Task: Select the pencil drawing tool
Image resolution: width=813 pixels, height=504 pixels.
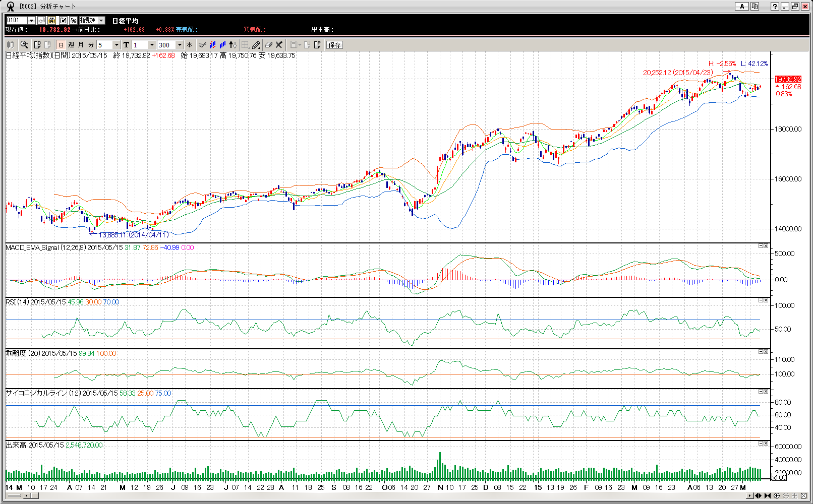Action: [256, 45]
